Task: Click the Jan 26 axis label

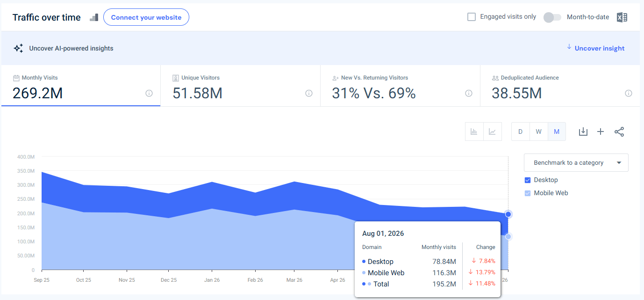Action: click(x=212, y=280)
